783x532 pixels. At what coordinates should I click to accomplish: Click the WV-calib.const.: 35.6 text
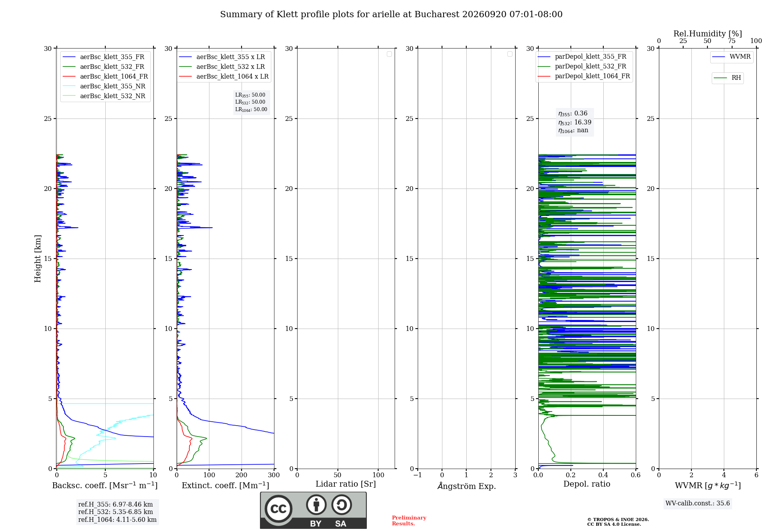[698, 503]
